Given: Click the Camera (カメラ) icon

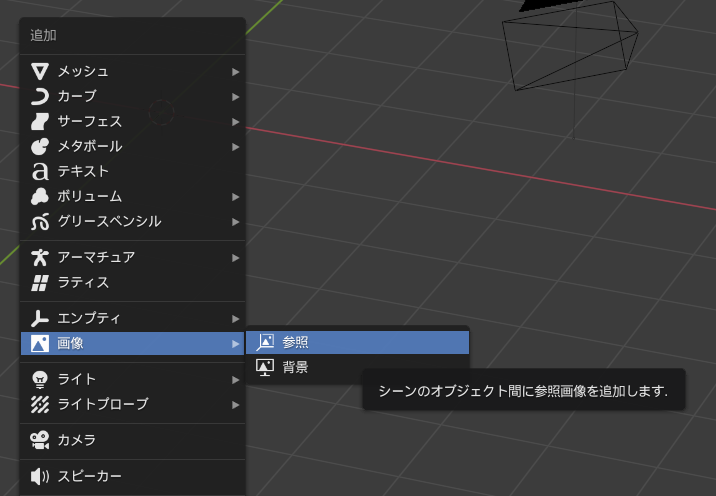Looking at the screenshot, I should coord(40,440).
